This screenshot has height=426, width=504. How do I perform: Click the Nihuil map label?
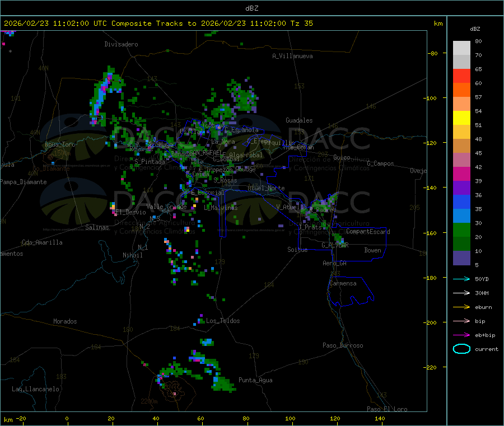(x=132, y=255)
